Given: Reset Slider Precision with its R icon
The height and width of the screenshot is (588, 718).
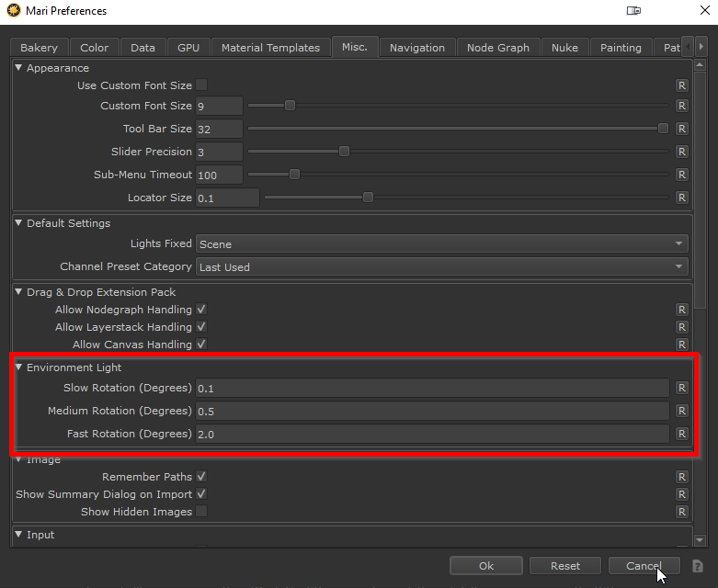Looking at the screenshot, I should coord(681,152).
